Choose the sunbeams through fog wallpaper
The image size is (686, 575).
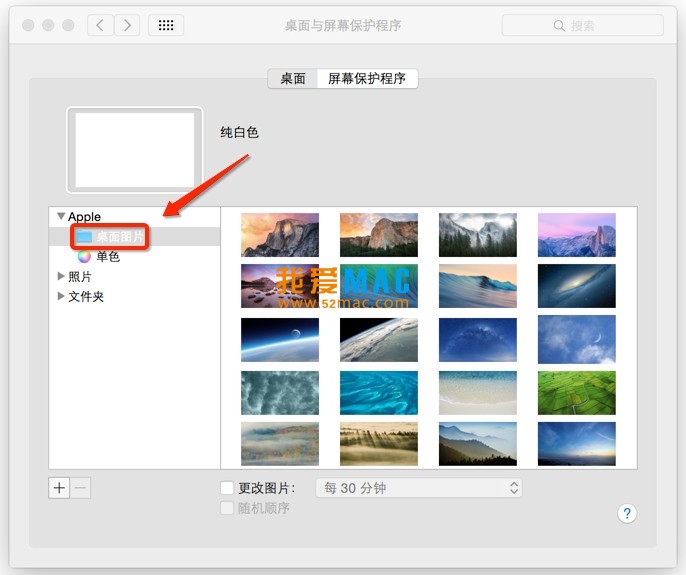379,444
